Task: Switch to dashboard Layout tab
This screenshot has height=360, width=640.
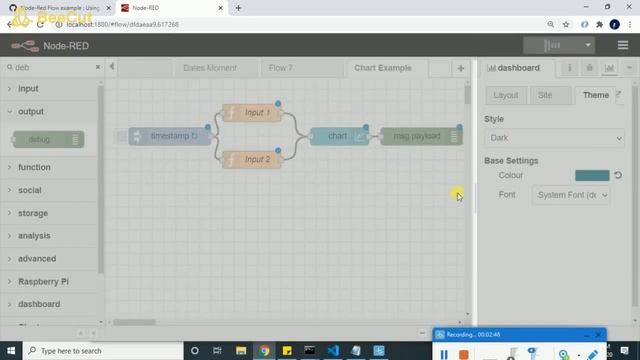Action: 506,95
